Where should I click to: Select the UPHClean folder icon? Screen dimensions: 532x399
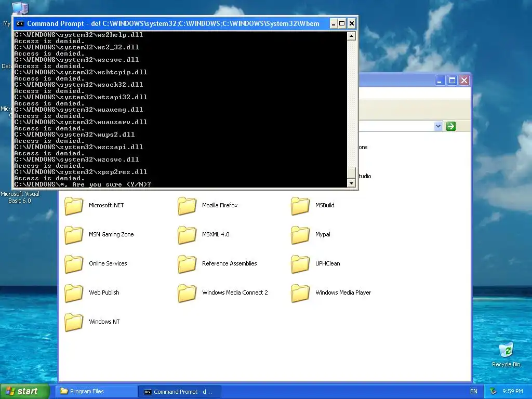point(301,264)
